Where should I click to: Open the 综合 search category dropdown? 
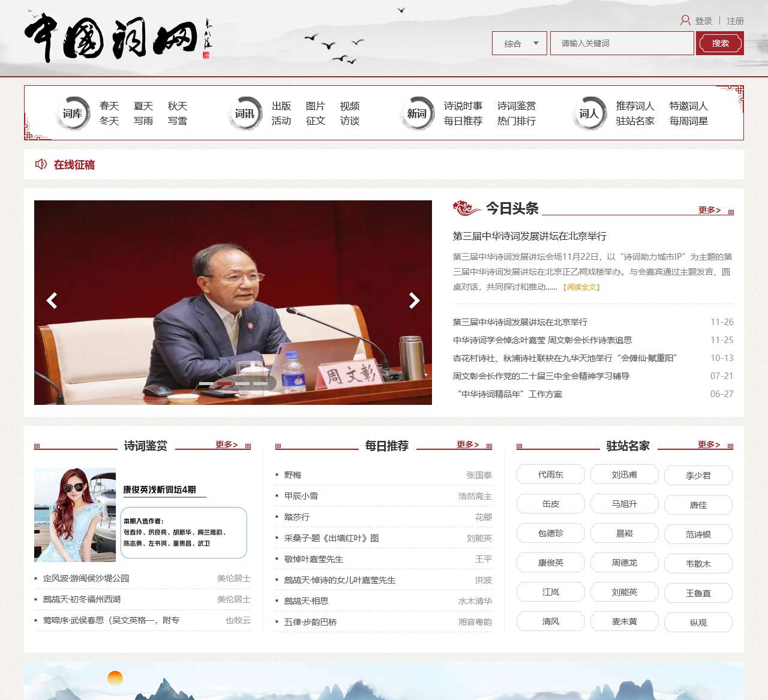click(520, 43)
